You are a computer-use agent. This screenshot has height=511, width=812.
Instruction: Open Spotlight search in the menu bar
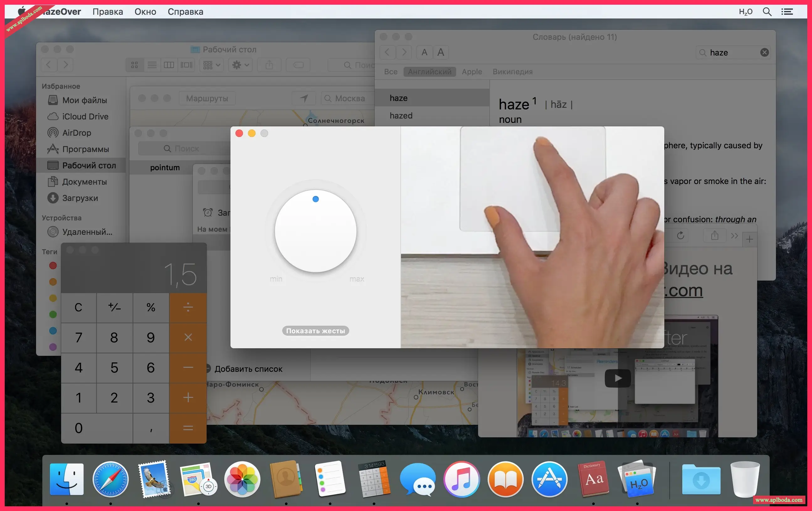tap(767, 12)
